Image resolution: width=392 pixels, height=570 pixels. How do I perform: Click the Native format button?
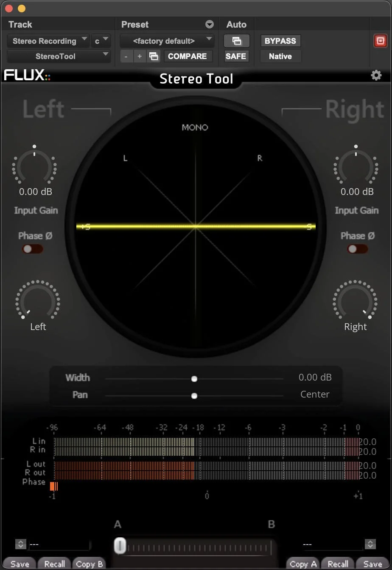[x=280, y=56]
